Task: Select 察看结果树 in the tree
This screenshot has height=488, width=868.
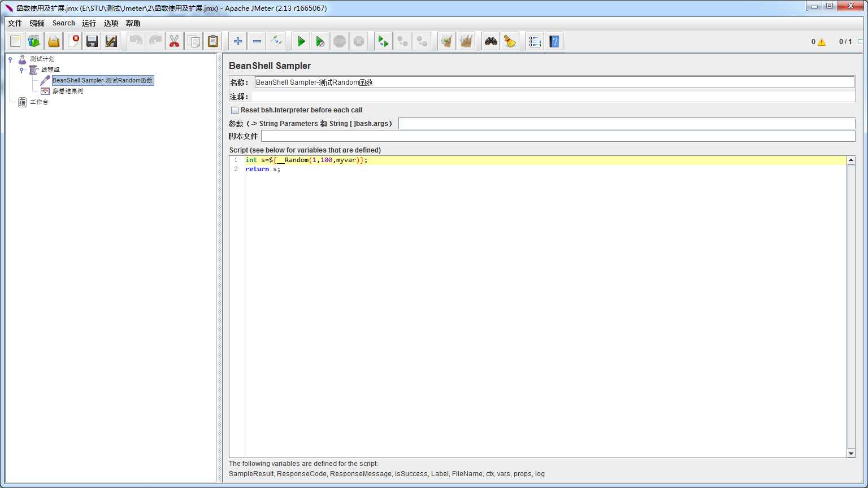Action: coord(68,91)
